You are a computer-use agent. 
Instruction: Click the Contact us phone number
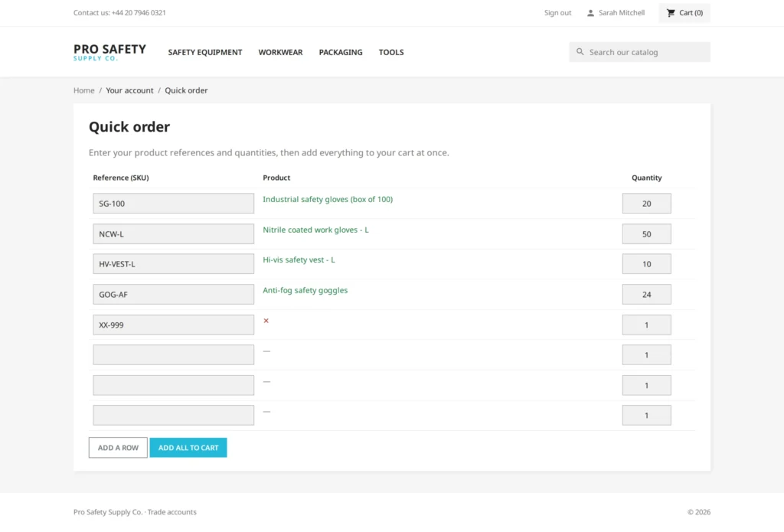coord(139,13)
